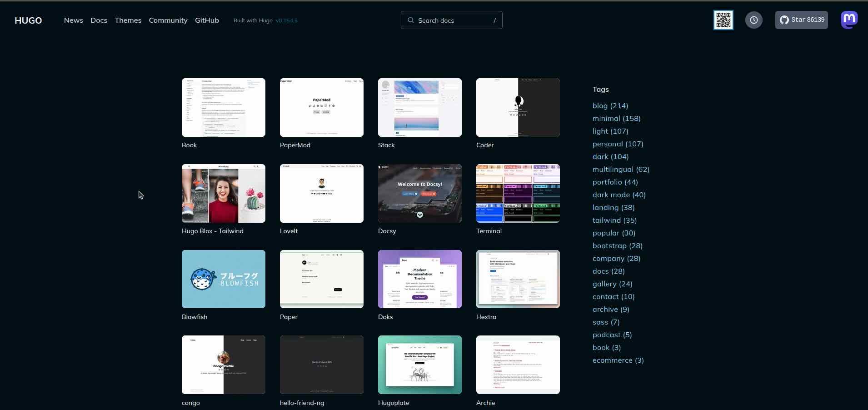Go to the HUGO home logo
This screenshot has width=868, height=410.
[x=28, y=20]
